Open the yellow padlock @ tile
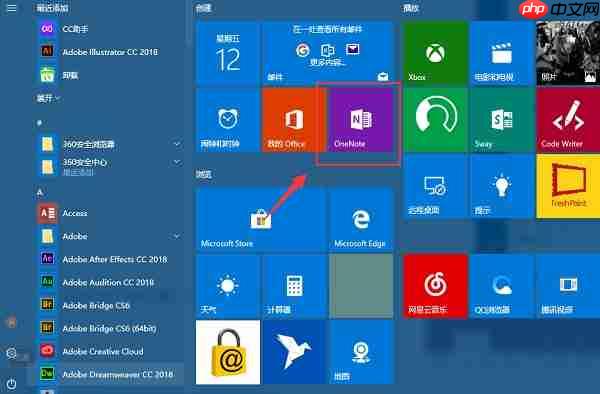 [x=228, y=352]
